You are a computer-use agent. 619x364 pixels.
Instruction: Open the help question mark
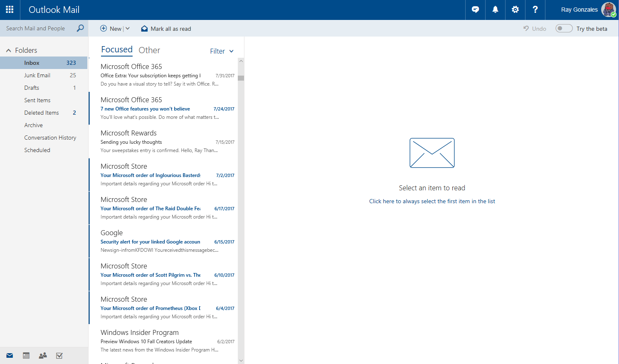point(535,10)
